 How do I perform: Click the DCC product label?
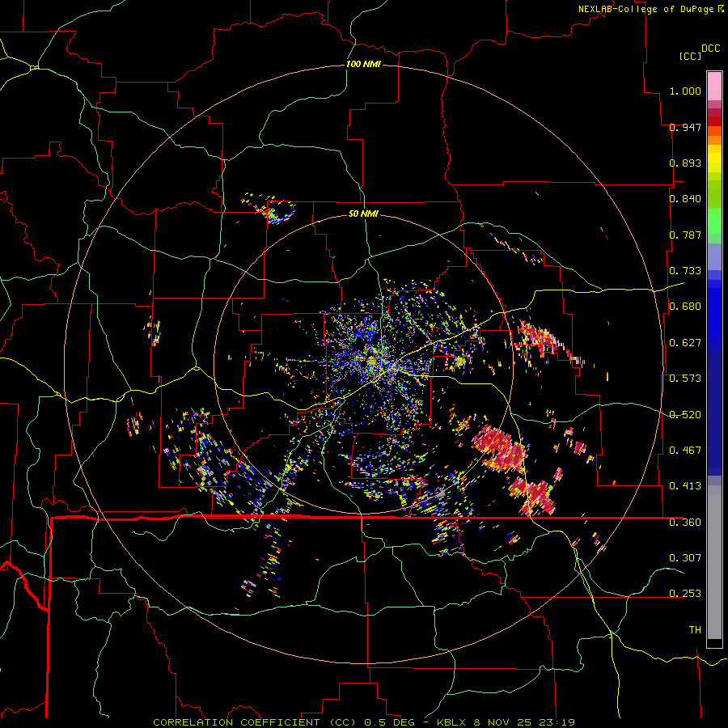point(711,49)
